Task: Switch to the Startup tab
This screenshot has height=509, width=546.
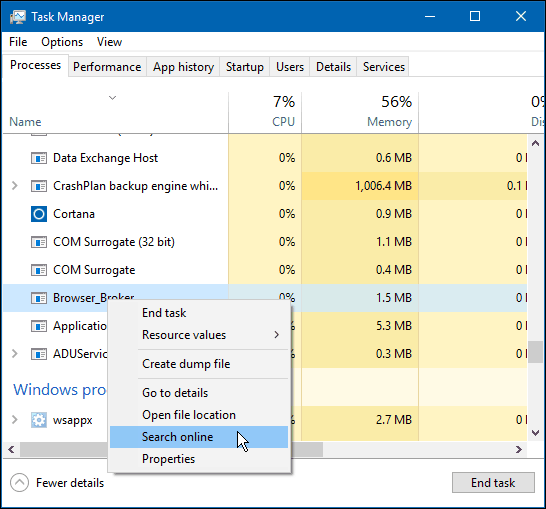Action: [x=245, y=67]
